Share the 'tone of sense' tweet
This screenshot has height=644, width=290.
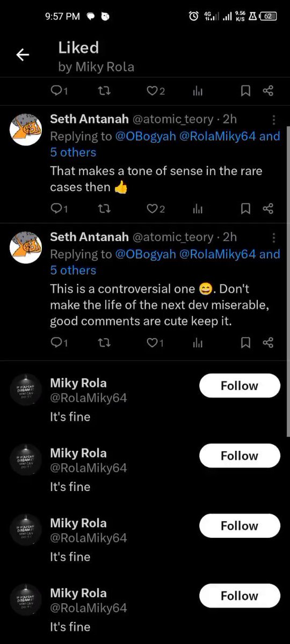269,208
